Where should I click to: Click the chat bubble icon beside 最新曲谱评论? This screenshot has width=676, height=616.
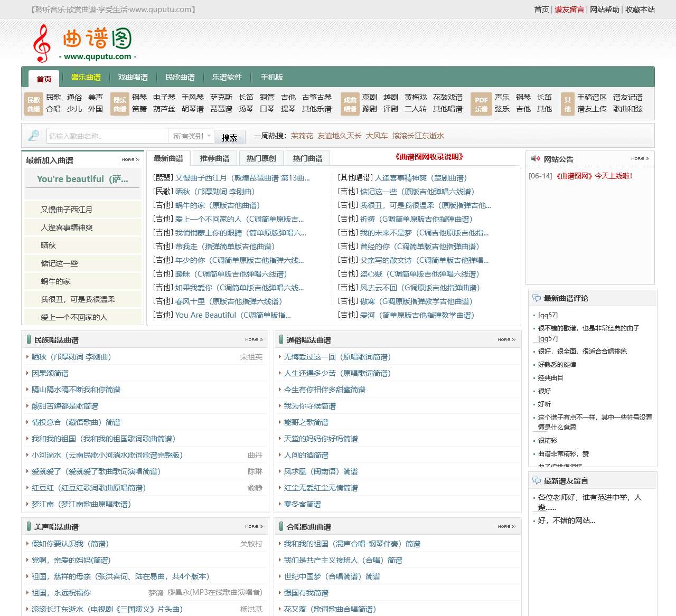[537, 298]
